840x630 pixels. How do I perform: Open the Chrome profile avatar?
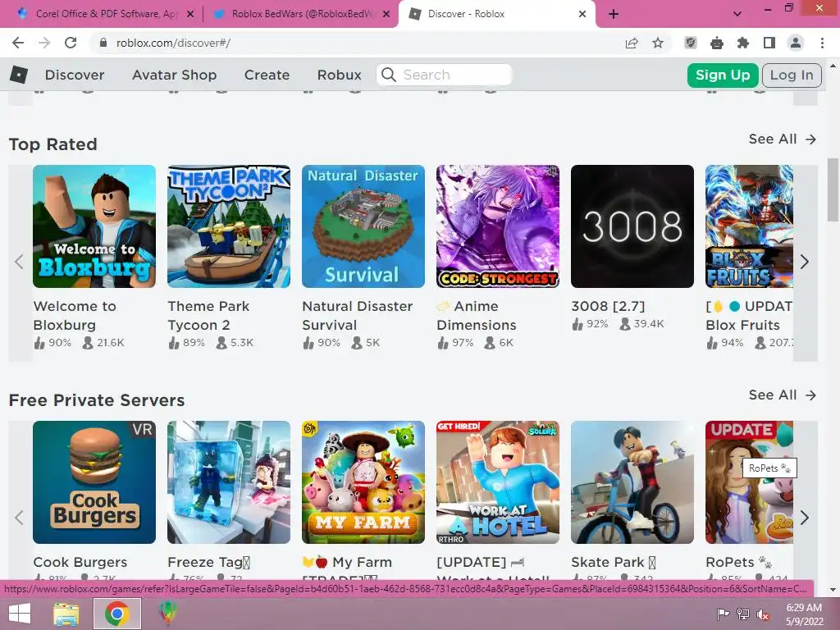pyautogui.click(x=796, y=43)
